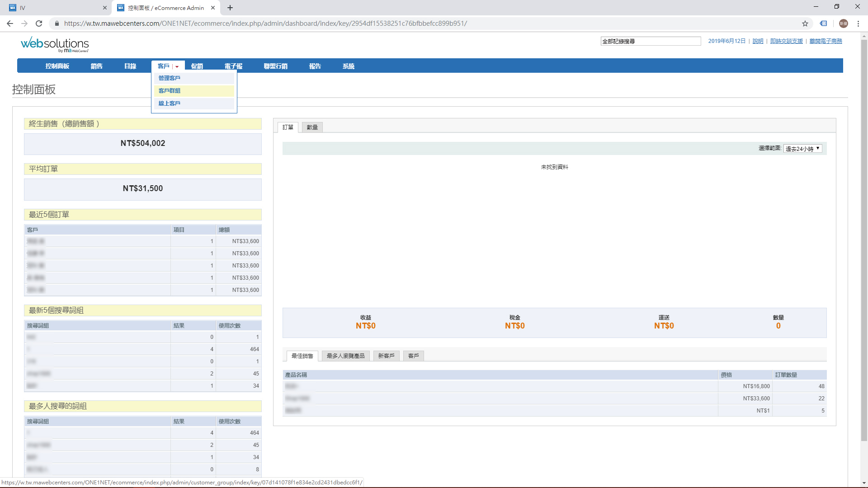Open the 目錄 menu

click(130, 66)
